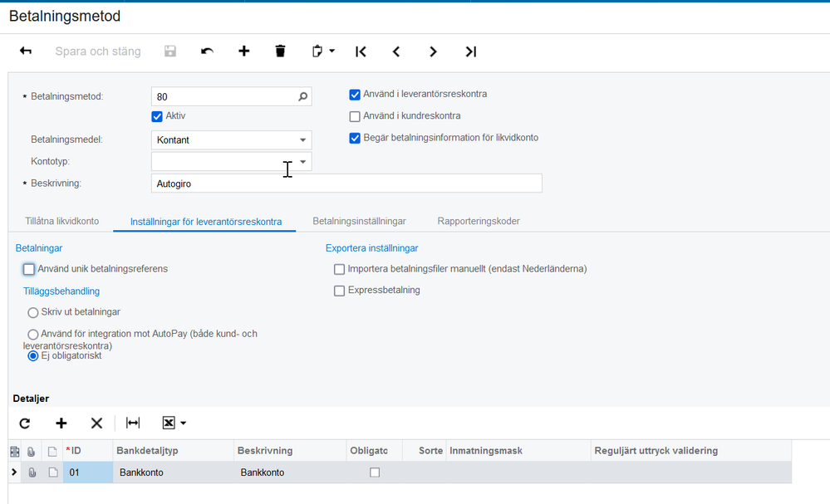
Task: Click the Spara och stäng button
Action: (x=98, y=51)
